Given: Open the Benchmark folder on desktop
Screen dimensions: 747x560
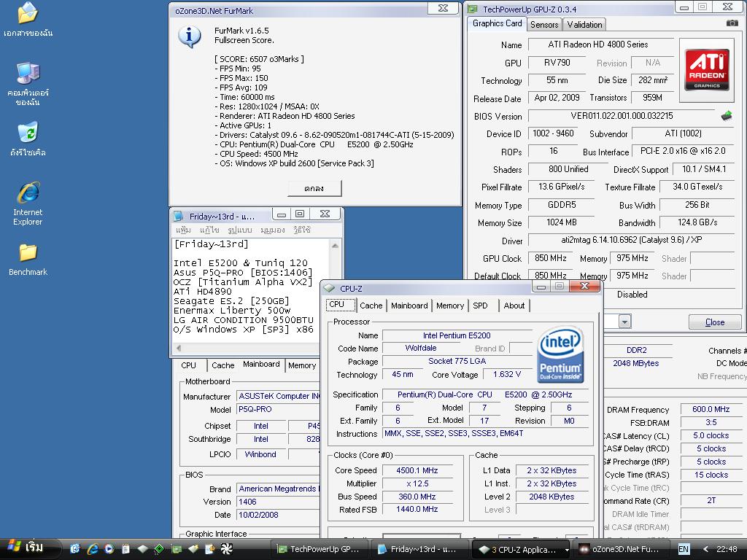Looking at the screenshot, I should (28, 253).
